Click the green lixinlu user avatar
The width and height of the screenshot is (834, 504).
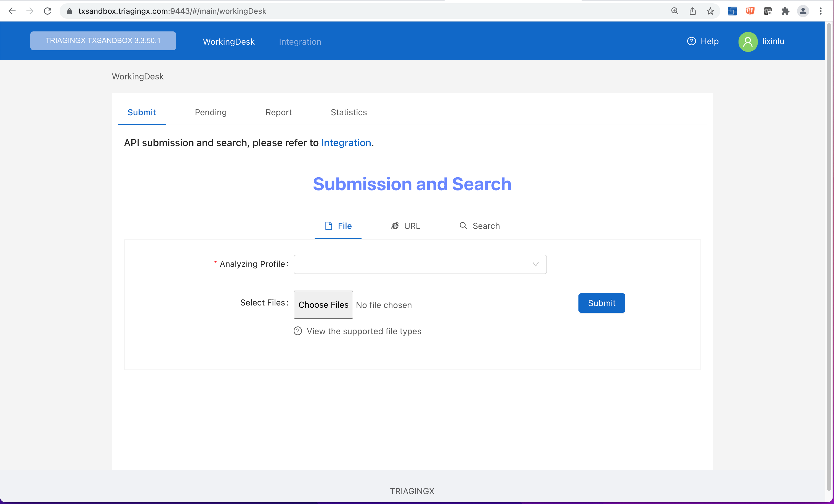coord(748,42)
